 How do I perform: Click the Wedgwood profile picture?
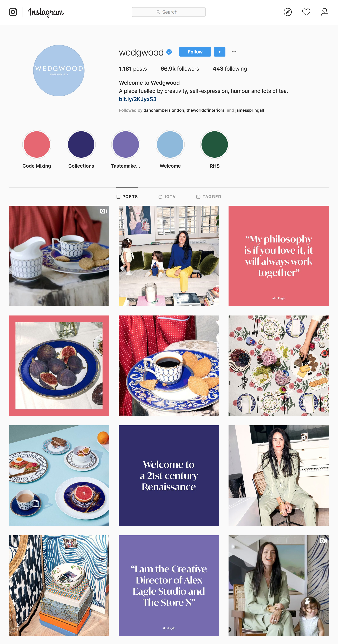[x=59, y=70]
